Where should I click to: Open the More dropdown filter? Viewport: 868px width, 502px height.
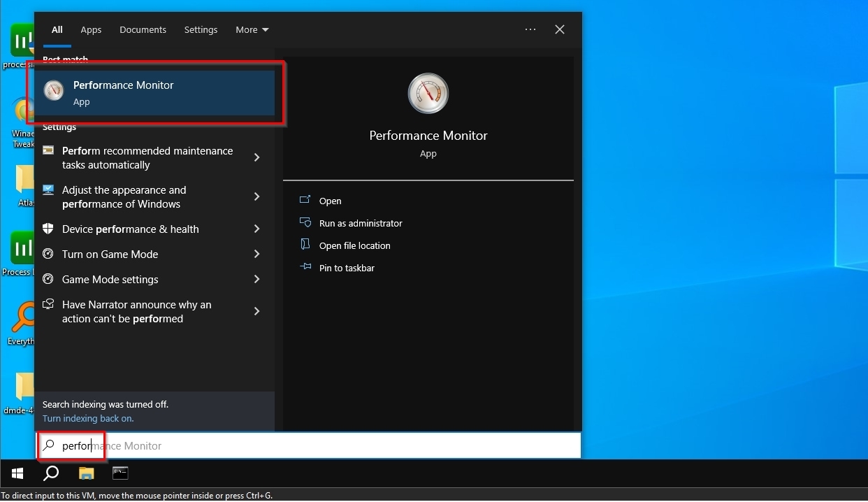click(252, 29)
